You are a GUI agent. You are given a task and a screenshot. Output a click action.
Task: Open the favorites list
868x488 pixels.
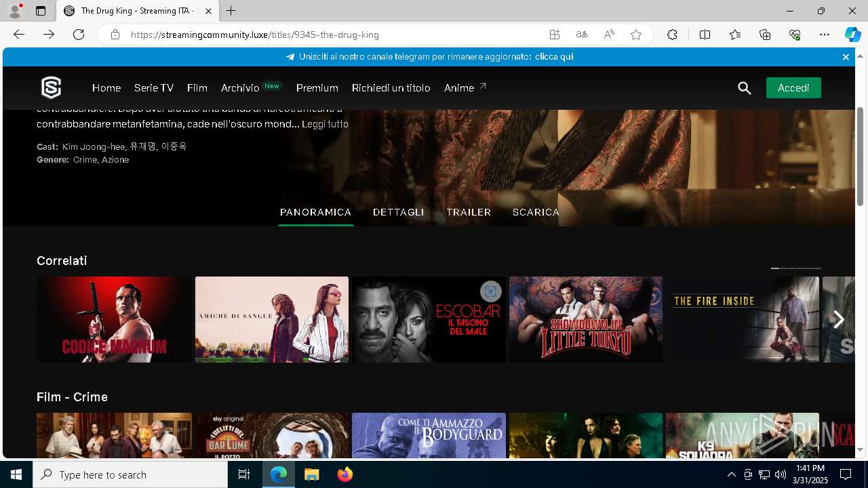[x=735, y=35]
